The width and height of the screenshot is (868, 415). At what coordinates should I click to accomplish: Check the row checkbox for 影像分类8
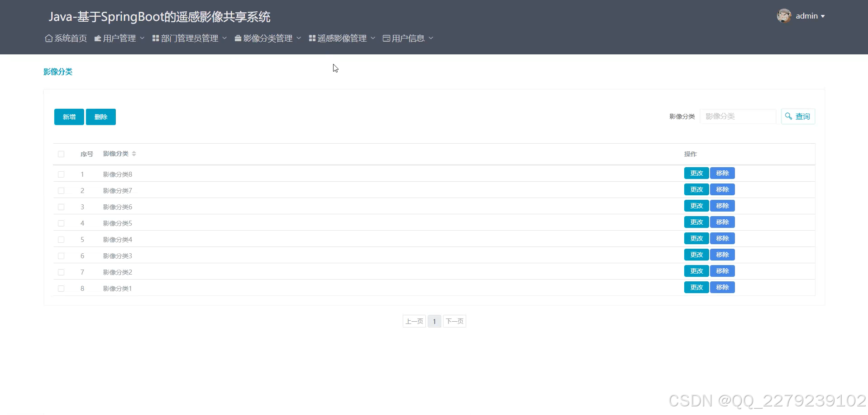61,174
